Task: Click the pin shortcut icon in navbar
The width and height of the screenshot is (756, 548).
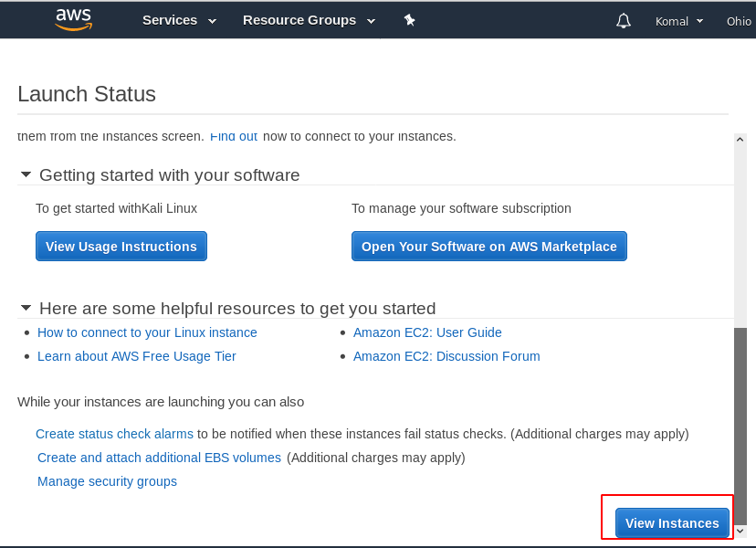Action: pyautogui.click(x=410, y=20)
